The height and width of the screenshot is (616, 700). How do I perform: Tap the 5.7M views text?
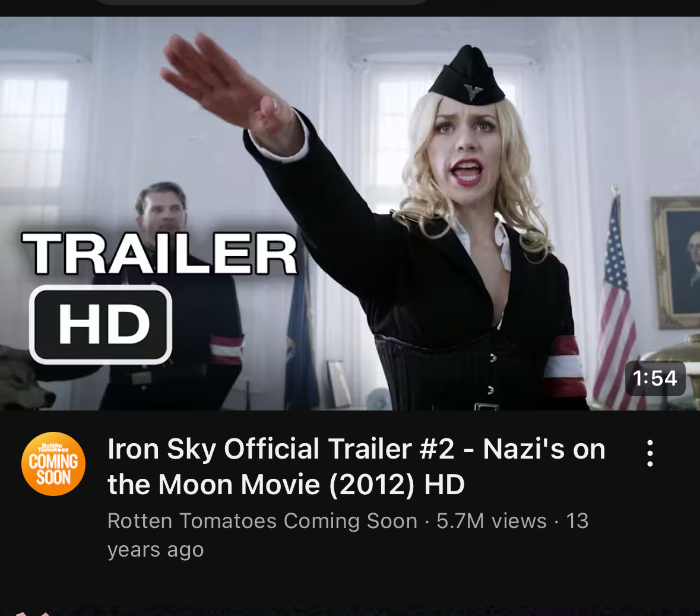coord(492,521)
